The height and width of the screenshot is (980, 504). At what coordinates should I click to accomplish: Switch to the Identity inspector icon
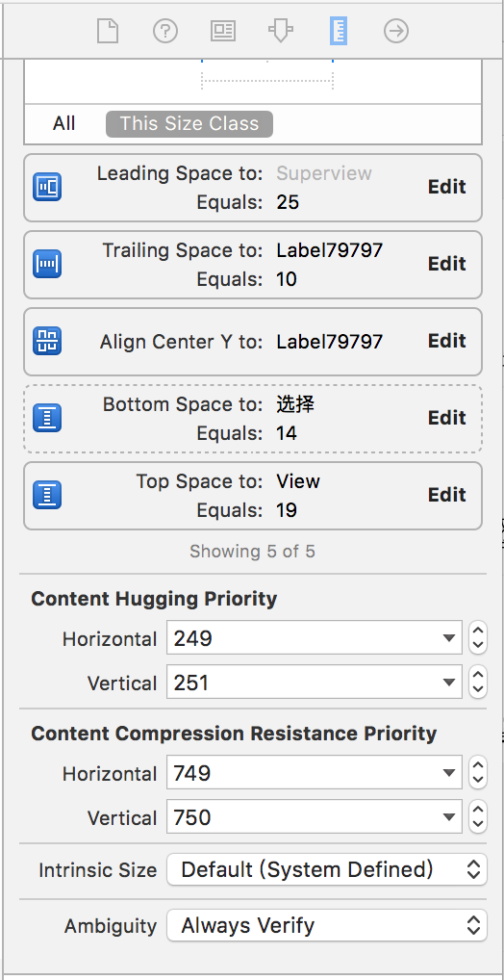click(223, 31)
